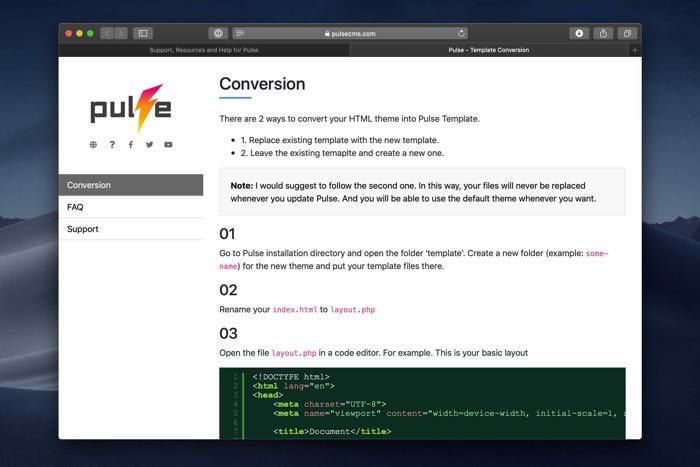Click the meta charset UTF-8 code line
The height and width of the screenshot is (467, 700).
[x=329, y=404]
